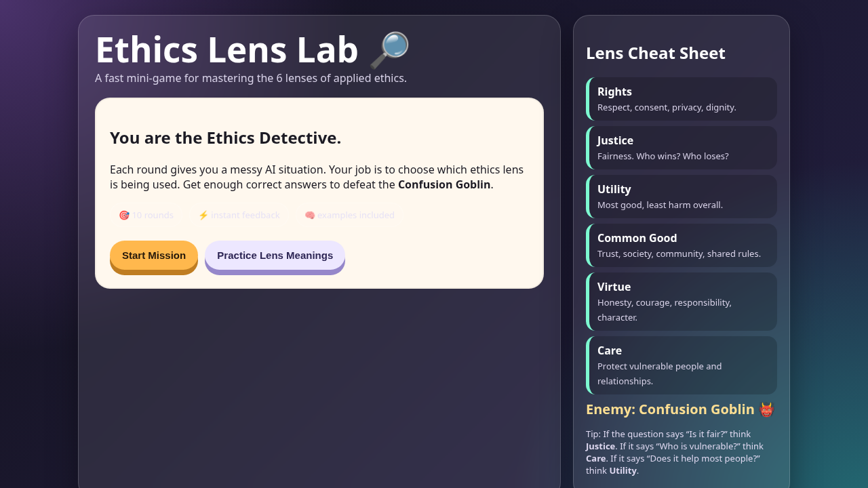The height and width of the screenshot is (488, 868).
Task: Click the goblin emoji next to Enemy heading
Action: (766, 409)
